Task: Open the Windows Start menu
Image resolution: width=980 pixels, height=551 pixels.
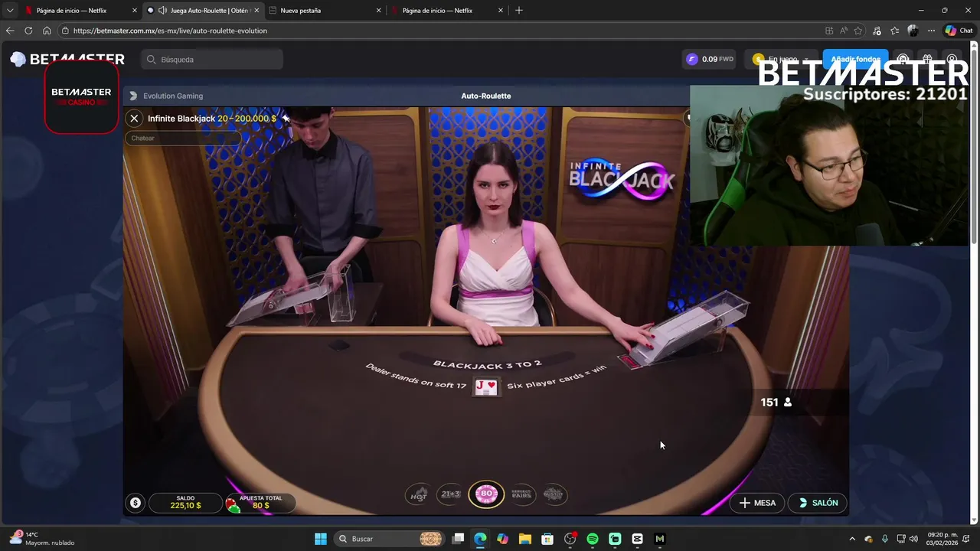Action: pos(321,539)
